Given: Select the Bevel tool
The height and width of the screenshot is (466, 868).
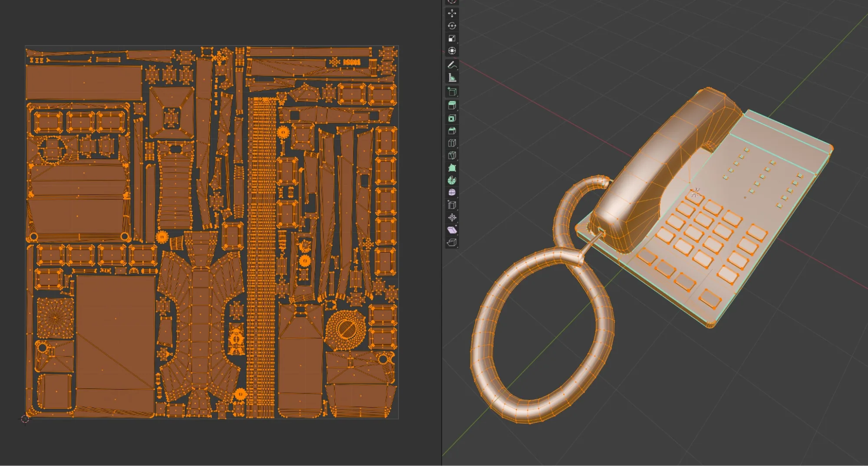Looking at the screenshot, I should [x=452, y=131].
